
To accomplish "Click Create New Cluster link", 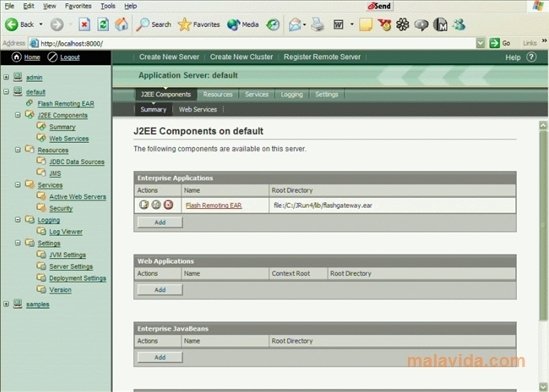I will (x=242, y=57).
